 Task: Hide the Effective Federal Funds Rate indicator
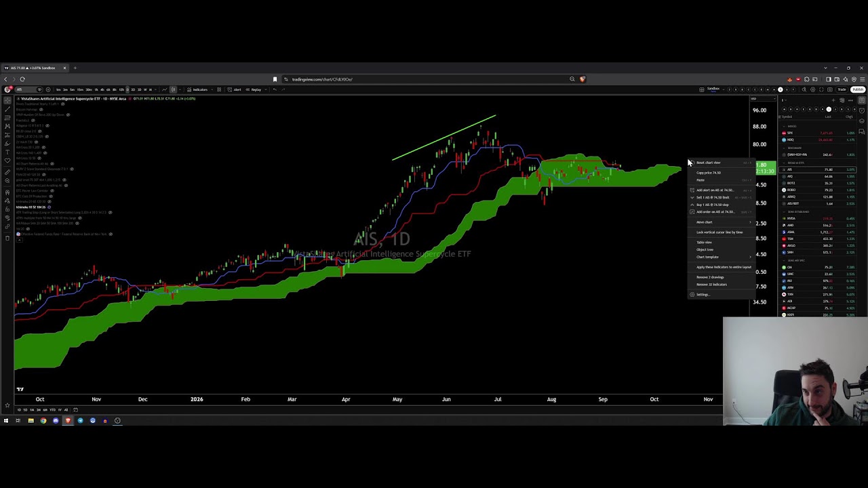click(111, 234)
